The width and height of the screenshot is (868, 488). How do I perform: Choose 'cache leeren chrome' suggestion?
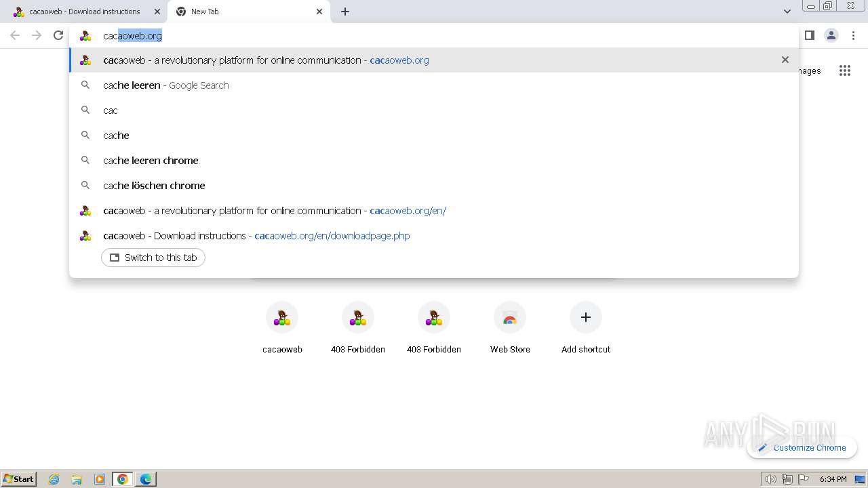tap(434, 160)
